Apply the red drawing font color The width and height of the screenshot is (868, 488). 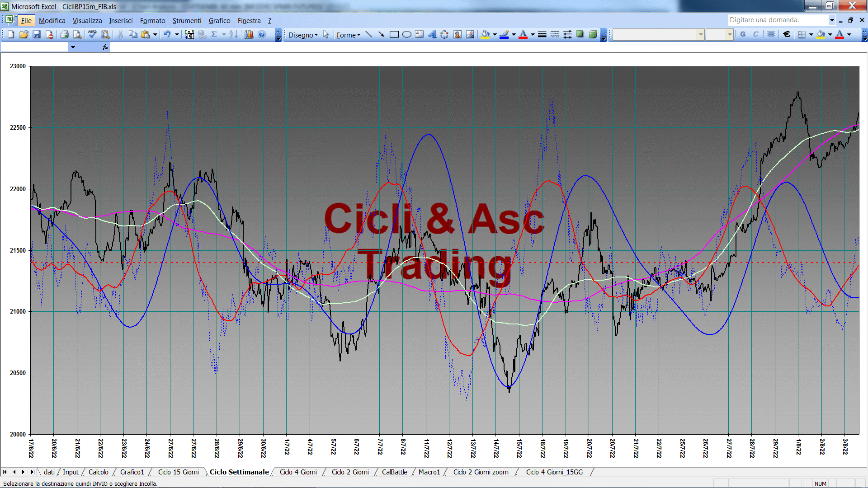[523, 34]
